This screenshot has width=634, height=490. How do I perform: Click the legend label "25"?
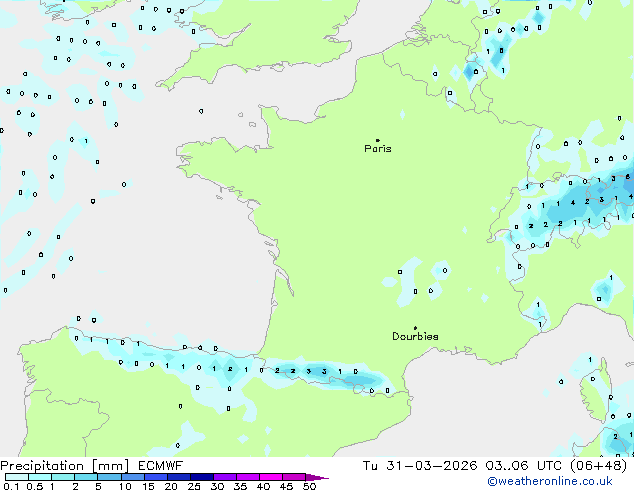point(194,486)
